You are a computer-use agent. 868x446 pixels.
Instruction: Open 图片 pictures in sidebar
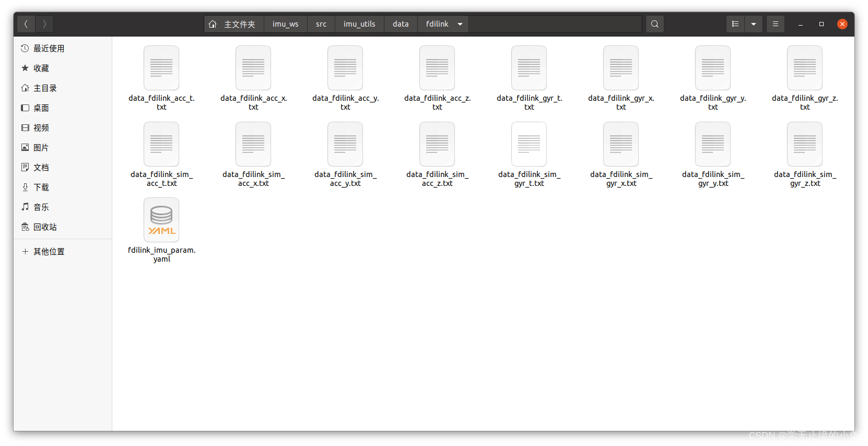tap(63, 148)
